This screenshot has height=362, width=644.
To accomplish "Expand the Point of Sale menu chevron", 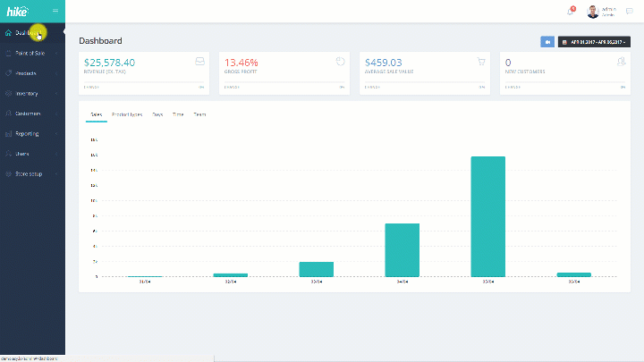I will click(x=56, y=53).
